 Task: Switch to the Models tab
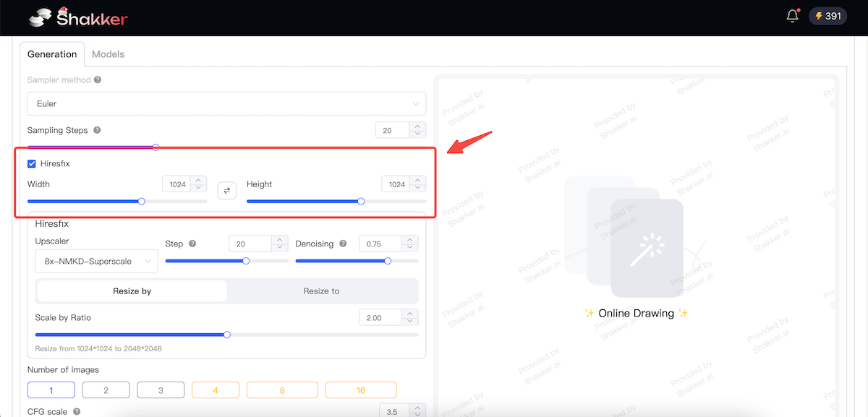tap(108, 54)
